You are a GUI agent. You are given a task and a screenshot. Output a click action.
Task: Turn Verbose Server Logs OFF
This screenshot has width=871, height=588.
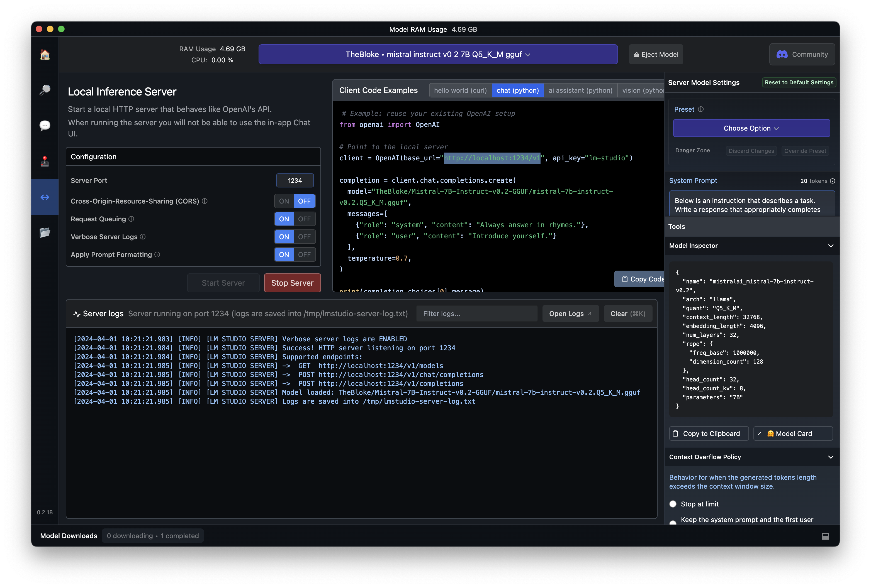tap(304, 237)
